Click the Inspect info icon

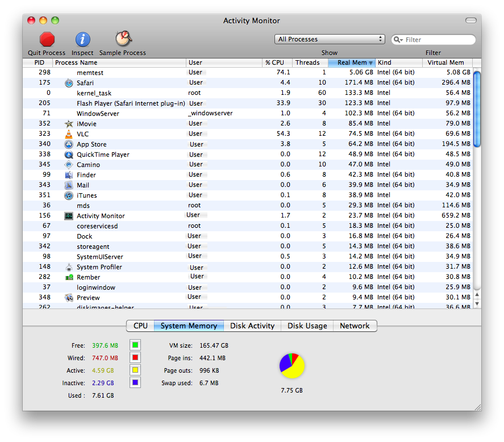tap(82, 40)
